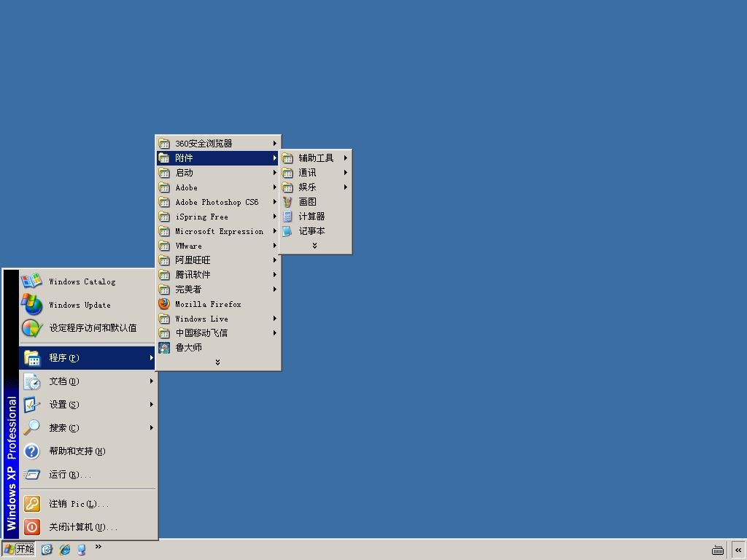The height and width of the screenshot is (560, 747).
Task: Click the 开始 Start button
Action: click(18, 550)
